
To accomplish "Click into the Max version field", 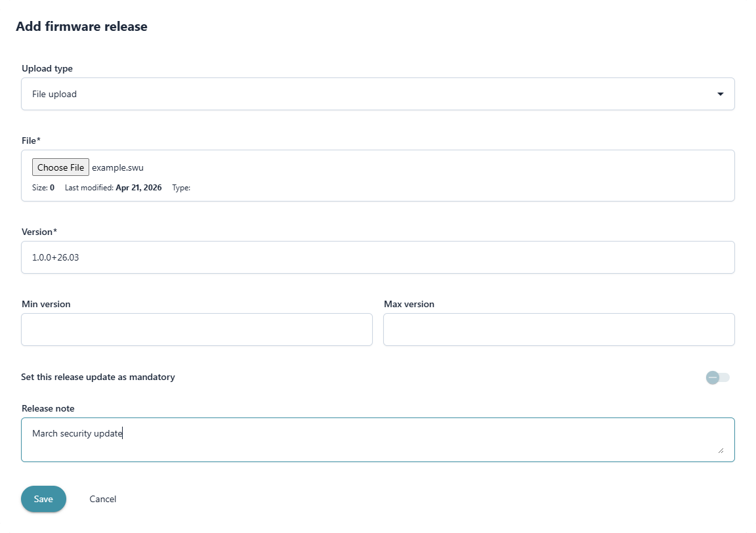I will click(558, 330).
